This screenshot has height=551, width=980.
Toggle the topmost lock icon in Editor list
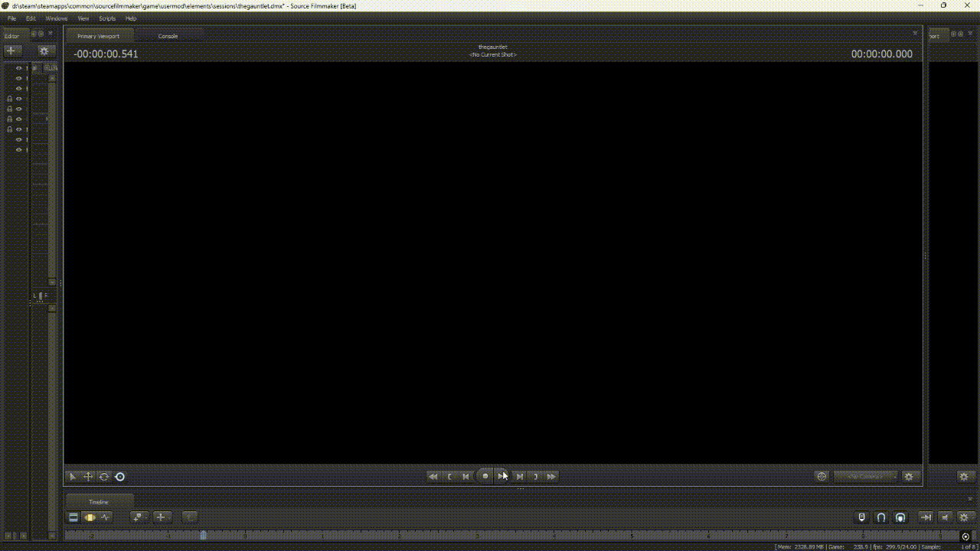click(9, 99)
